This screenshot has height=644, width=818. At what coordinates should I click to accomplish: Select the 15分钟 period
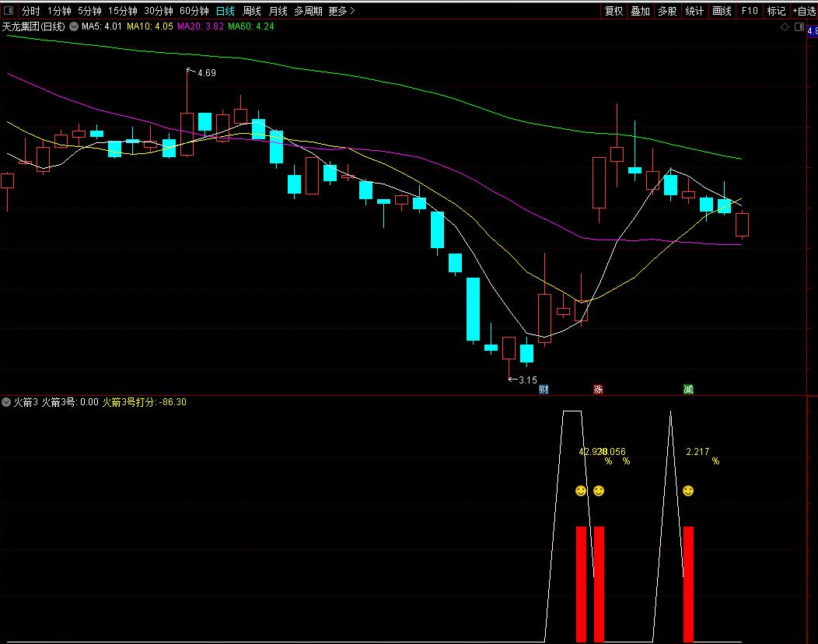click(x=123, y=11)
